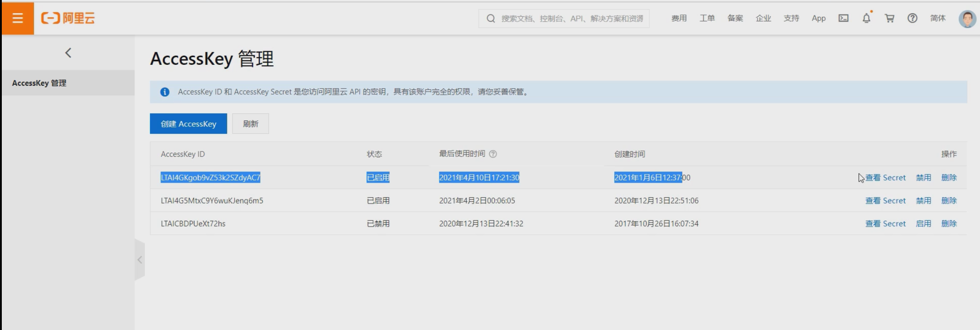
Task: Enable AccessKey LTAICBDPUeXt72hs
Action: point(923,224)
